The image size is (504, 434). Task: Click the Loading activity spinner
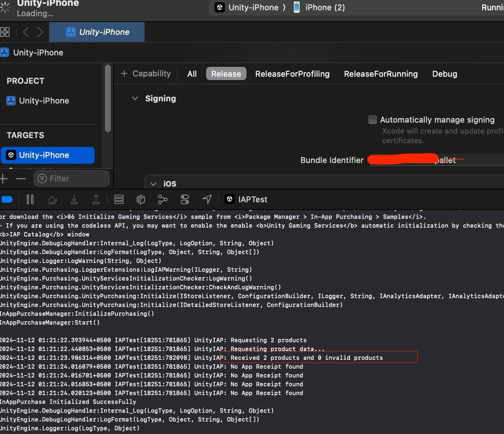pos(5,8)
